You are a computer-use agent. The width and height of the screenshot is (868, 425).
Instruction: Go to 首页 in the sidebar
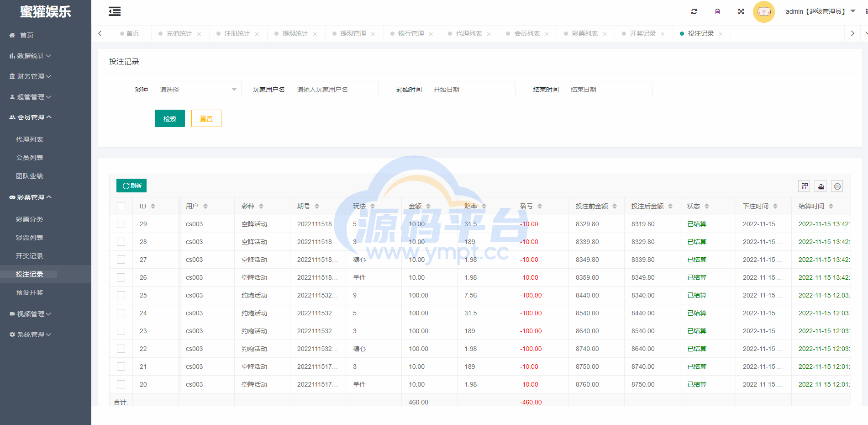(x=26, y=35)
